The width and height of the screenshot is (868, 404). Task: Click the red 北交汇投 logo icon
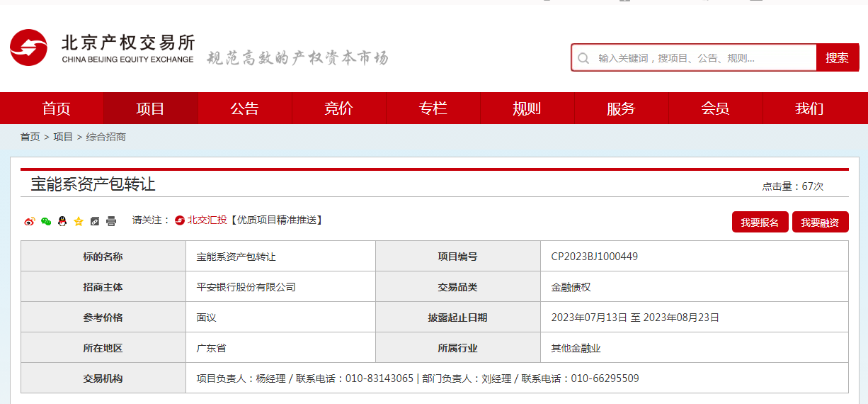coord(180,220)
